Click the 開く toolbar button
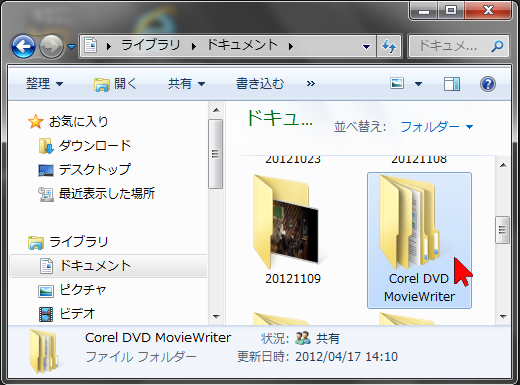The image size is (520, 385). point(115,83)
